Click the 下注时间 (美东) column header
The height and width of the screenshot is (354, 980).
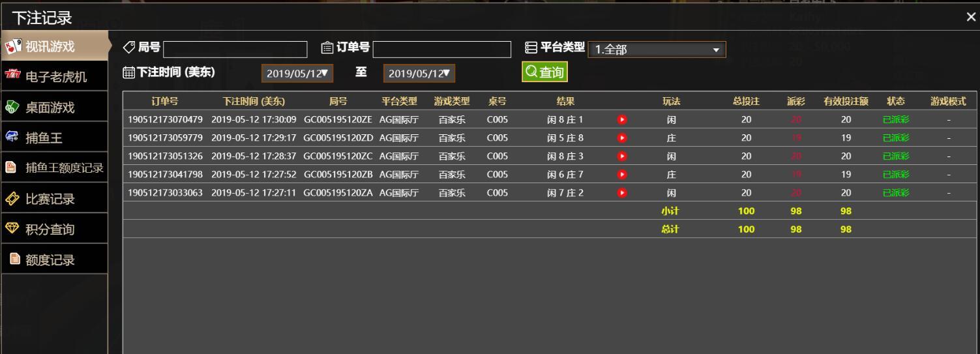pos(254,101)
